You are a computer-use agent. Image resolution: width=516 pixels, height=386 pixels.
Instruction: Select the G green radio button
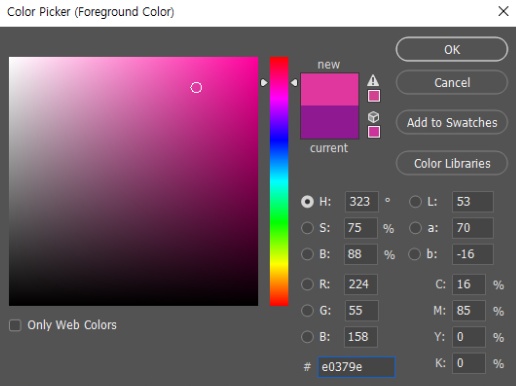click(307, 311)
